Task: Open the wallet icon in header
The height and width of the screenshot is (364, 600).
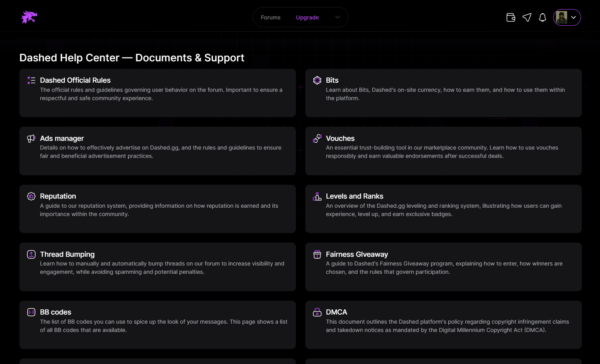Action: point(510,17)
